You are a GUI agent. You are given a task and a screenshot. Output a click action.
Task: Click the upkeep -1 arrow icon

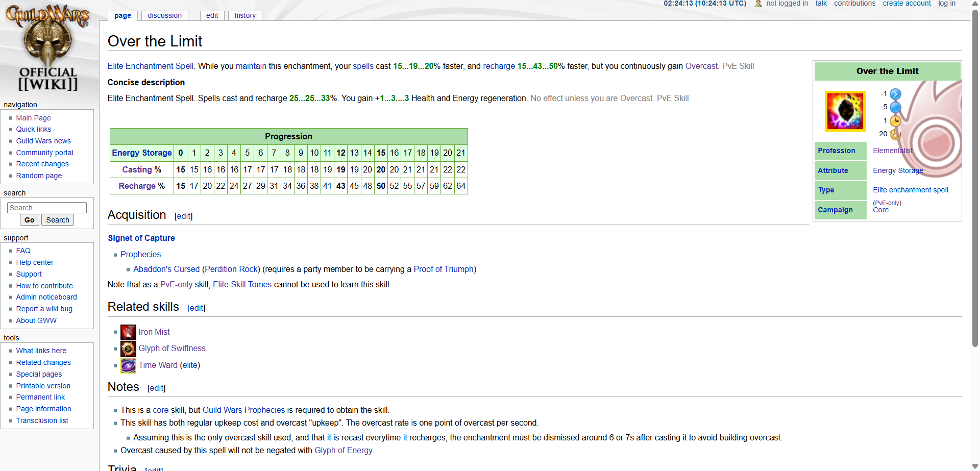[x=895, y=94]
